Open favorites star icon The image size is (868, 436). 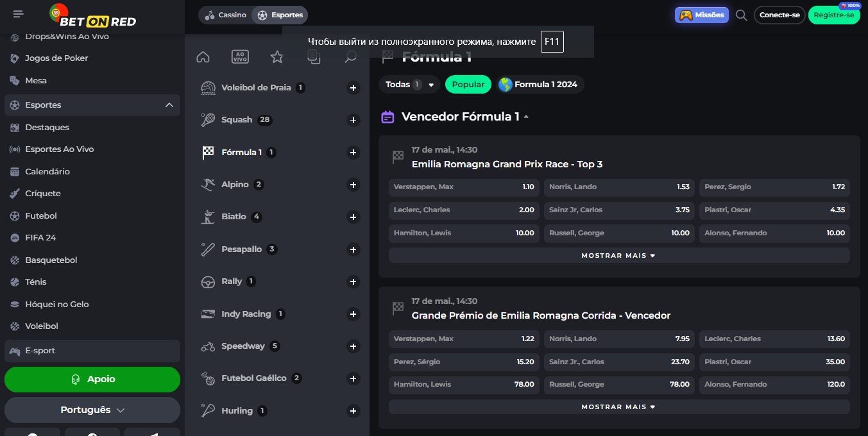277,57
